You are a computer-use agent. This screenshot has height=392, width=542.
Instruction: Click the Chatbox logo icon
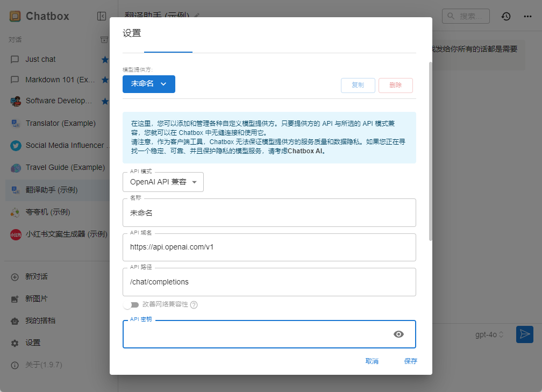[x=15, y=16]
